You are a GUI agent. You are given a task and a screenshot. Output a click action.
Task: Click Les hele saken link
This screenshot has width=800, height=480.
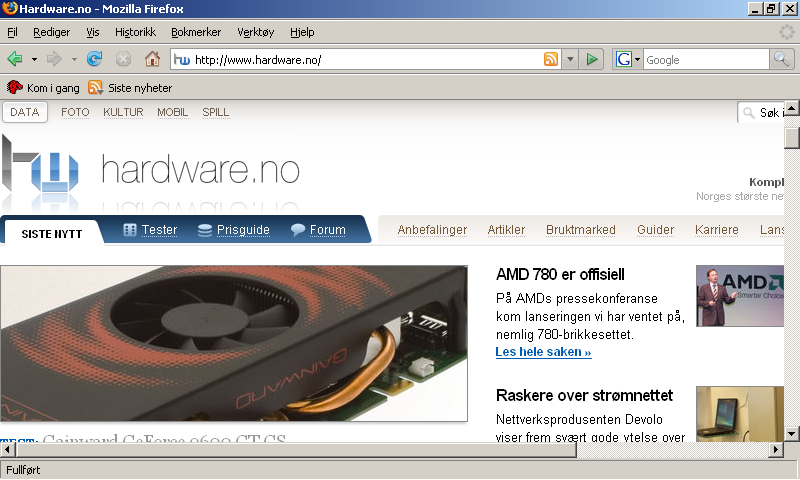point(543,352)
